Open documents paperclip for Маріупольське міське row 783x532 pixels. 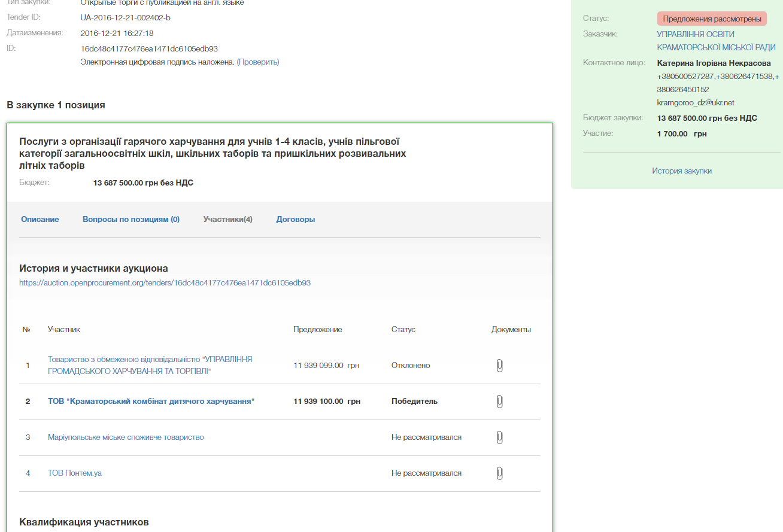[499, 437]
